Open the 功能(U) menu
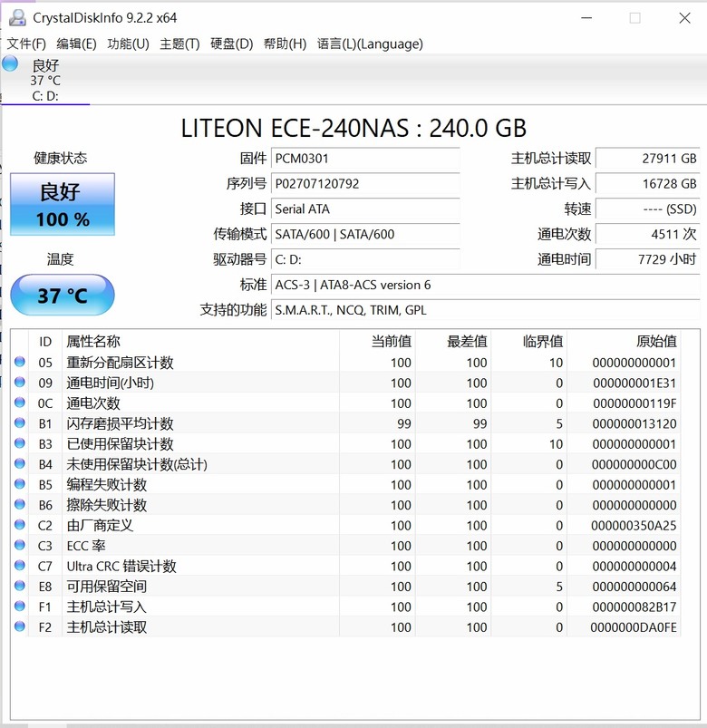 [128, 44]
